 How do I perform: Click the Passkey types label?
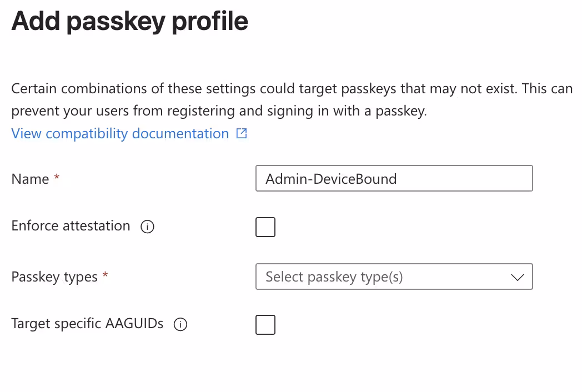coord(54,277)
